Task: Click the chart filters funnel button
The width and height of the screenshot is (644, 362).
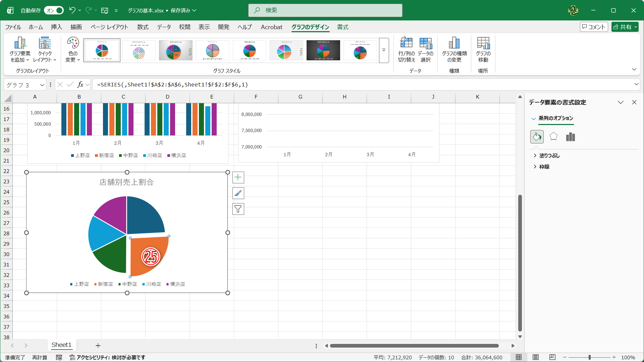Action: point(238,209)
